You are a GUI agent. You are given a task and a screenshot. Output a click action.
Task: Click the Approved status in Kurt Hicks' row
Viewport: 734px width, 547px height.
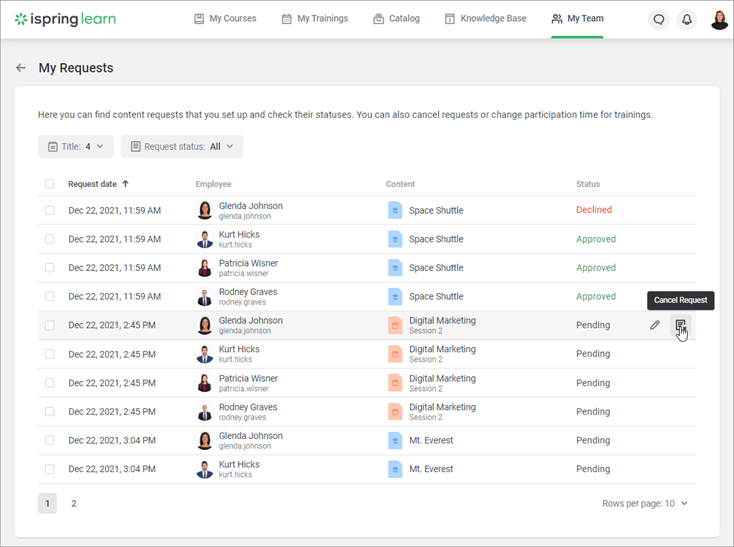(596, 239)
